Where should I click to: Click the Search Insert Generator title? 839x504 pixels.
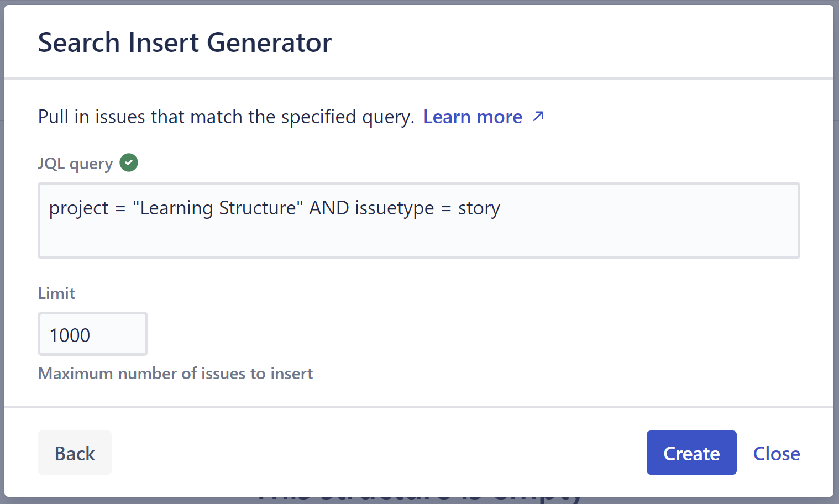tap(185, 42)
